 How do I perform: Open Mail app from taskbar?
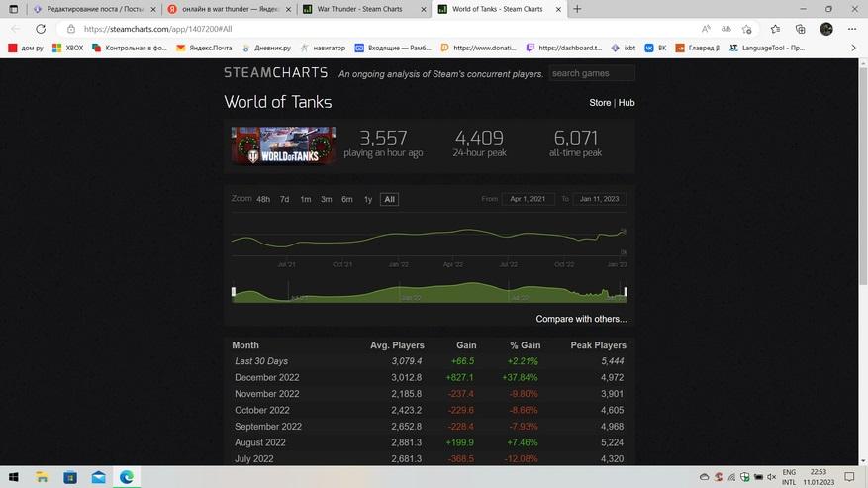[99, 477]
